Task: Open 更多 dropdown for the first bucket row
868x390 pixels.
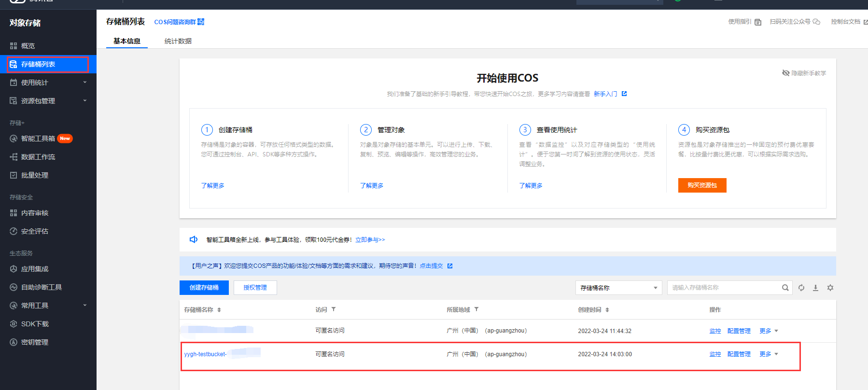Action: [769, 331]
